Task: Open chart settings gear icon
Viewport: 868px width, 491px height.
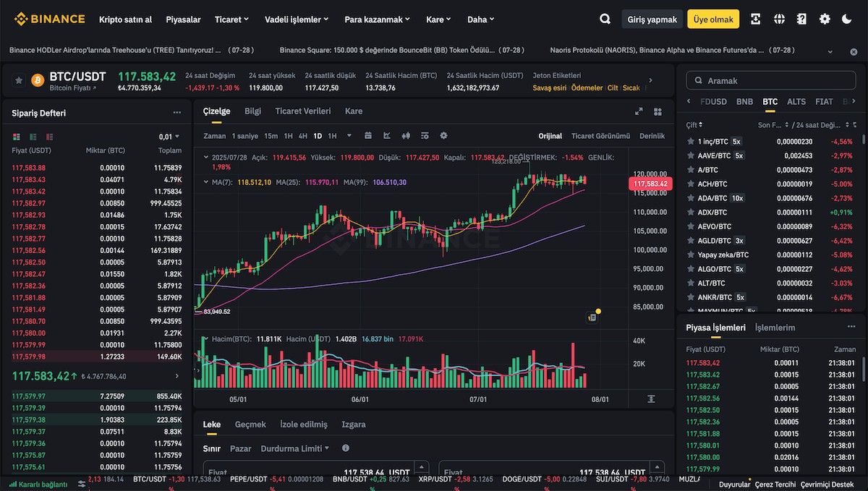Action: click(x=443, y=135)
